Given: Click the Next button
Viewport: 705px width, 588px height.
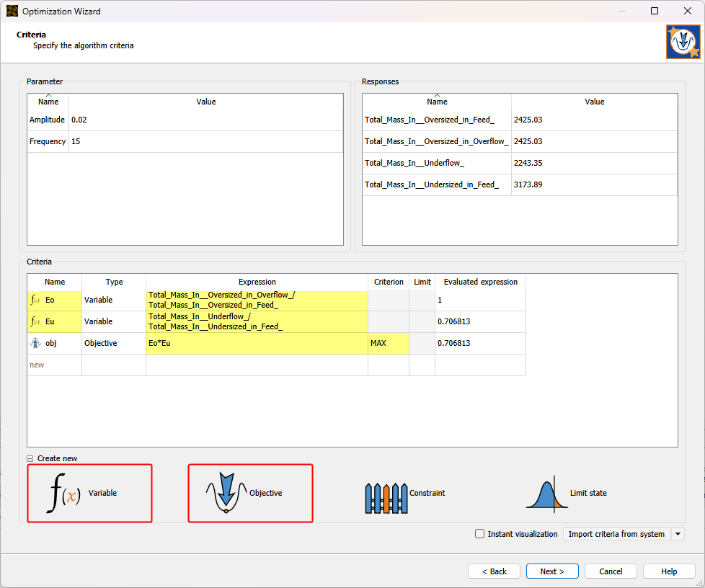Looking at the screenshot, I should point(552,571).
